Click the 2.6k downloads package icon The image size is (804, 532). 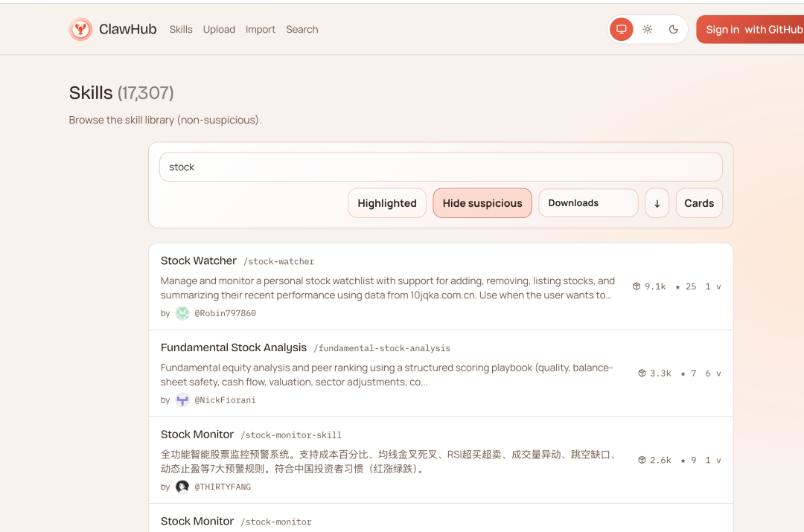(x=642, y=460)
